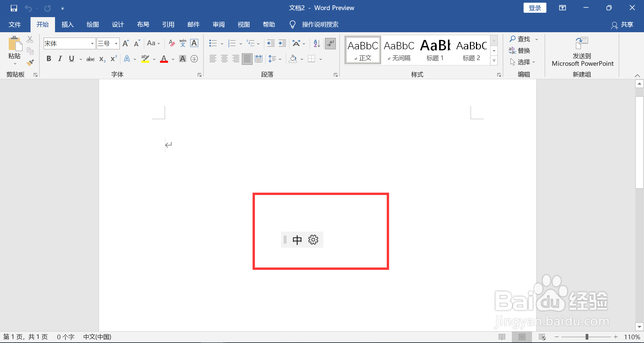Click the 共享 share button

click(x=622, y=24)
